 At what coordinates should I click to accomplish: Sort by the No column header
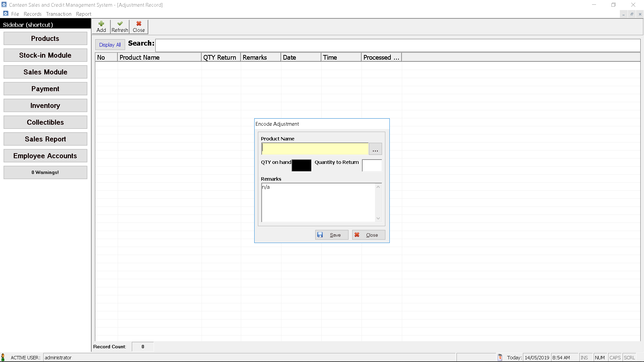(106, 57)
